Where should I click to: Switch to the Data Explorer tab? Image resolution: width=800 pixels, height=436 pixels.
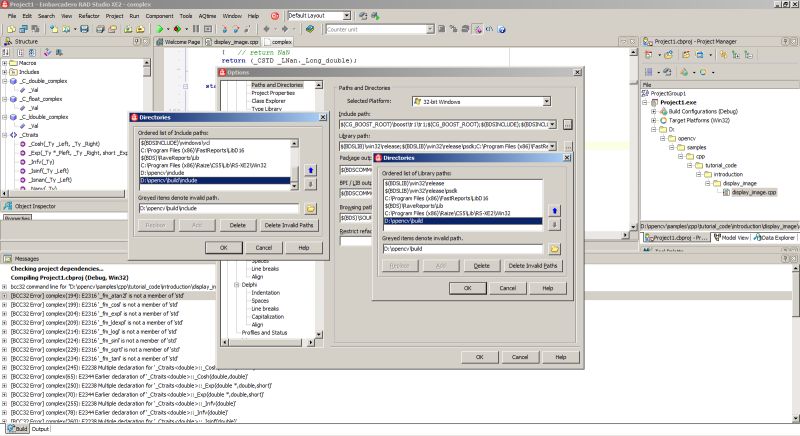(774, 238)
